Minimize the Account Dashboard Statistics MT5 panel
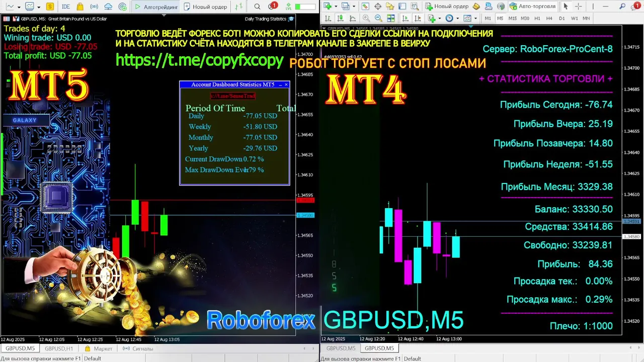 pos(280,84)
